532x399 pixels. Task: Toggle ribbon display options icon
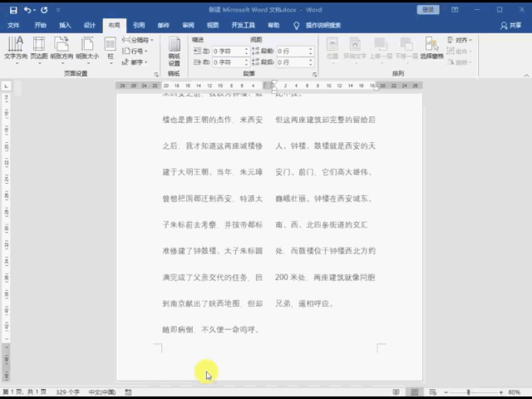(455, 10)
